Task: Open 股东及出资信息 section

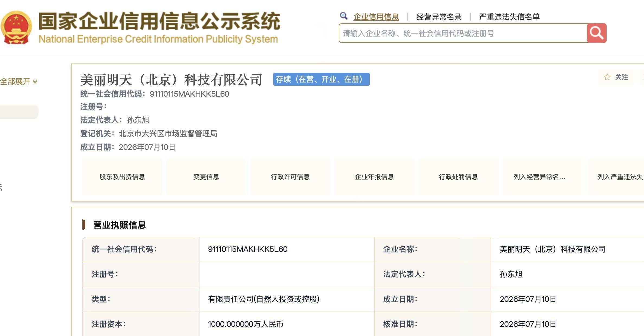Action: [x=122, y=177]
